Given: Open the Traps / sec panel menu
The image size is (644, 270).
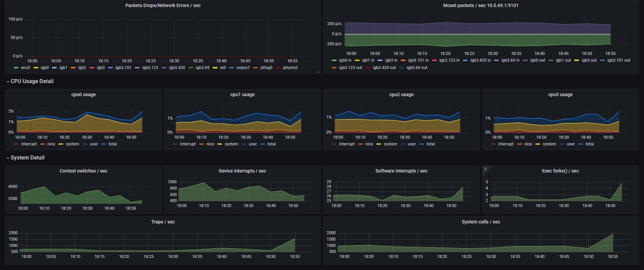Looking at the screenshot, I should click(x=163, y=222).
